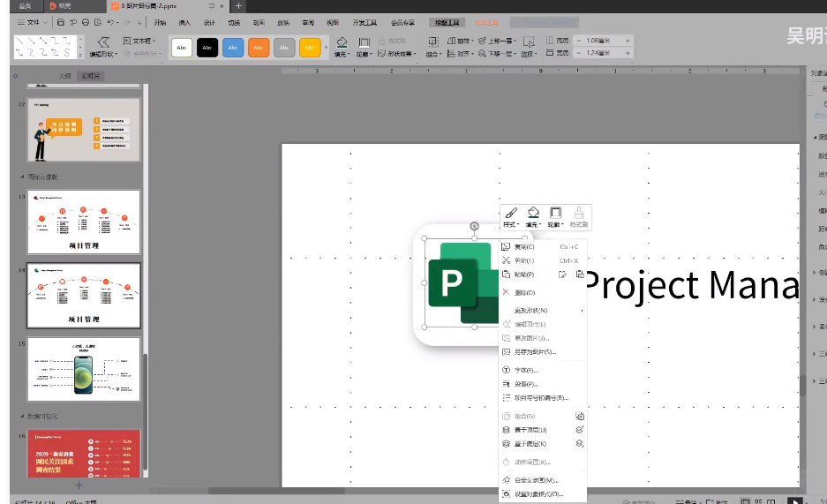The image size is (827, 504).
Task: Switch to slide sorter view icon
Action: [x=758, y=500]
